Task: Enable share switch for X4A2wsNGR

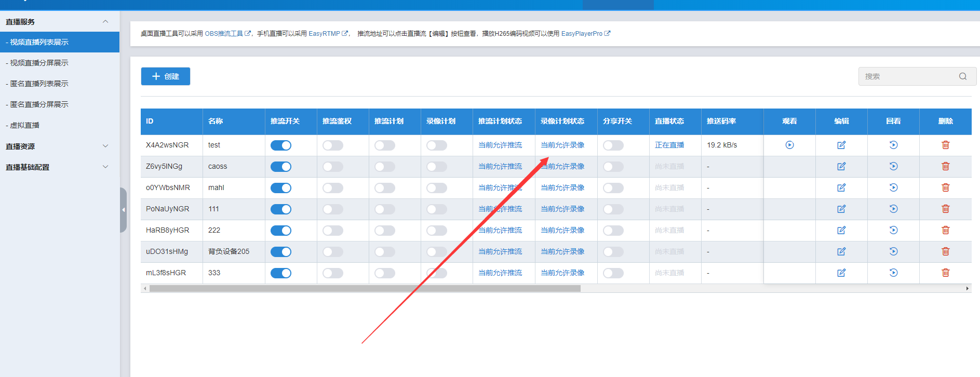Action: point(613,145)
